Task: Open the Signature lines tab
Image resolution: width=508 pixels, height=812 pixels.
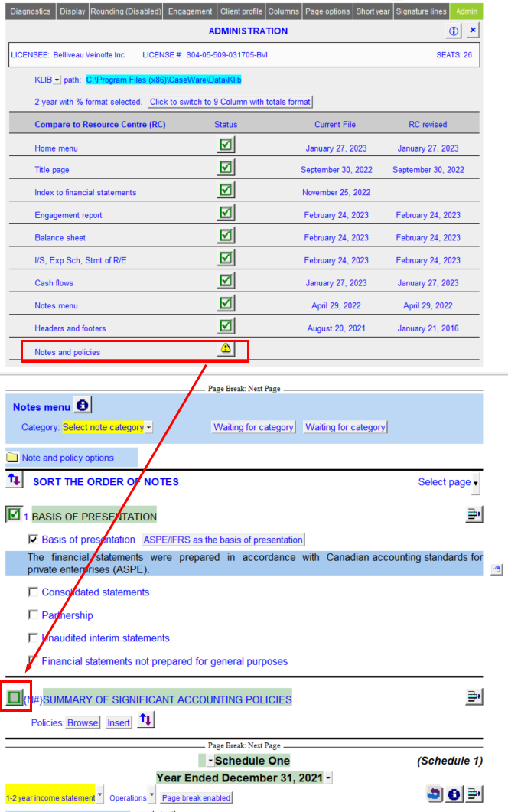Action: pos(421,11)
